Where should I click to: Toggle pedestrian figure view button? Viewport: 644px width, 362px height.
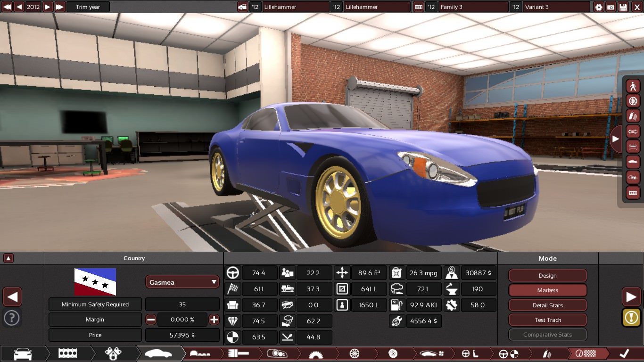[x=633, y=86]
